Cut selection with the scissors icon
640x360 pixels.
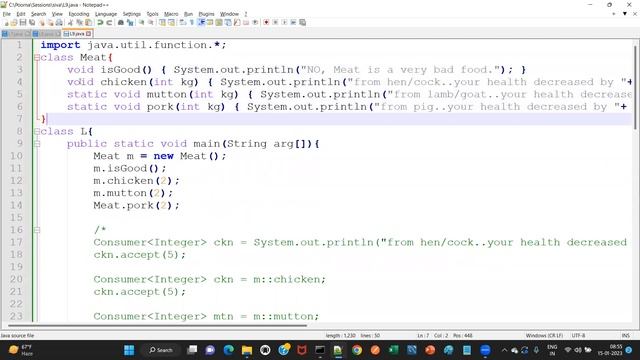point(70,22)
